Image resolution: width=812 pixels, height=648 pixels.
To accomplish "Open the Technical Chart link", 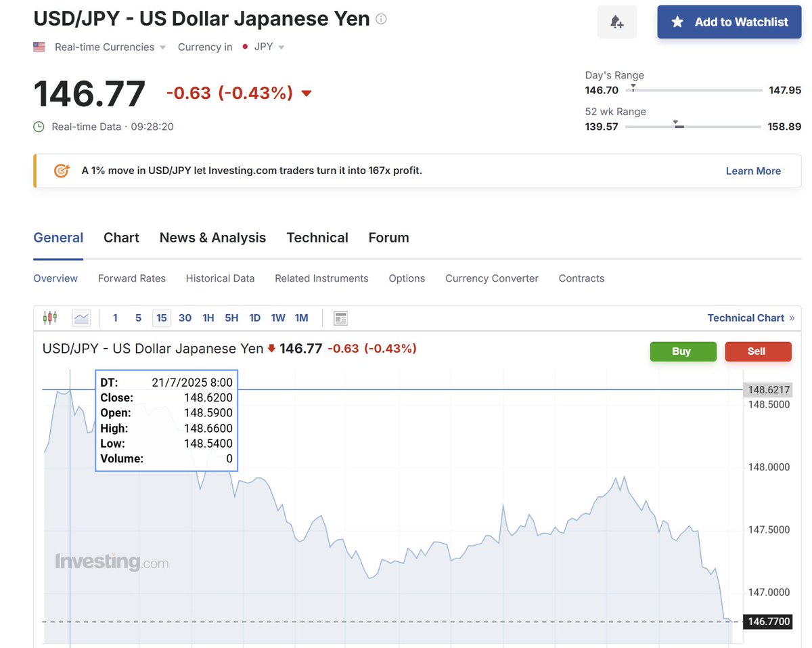I will (x=751, y=318).
